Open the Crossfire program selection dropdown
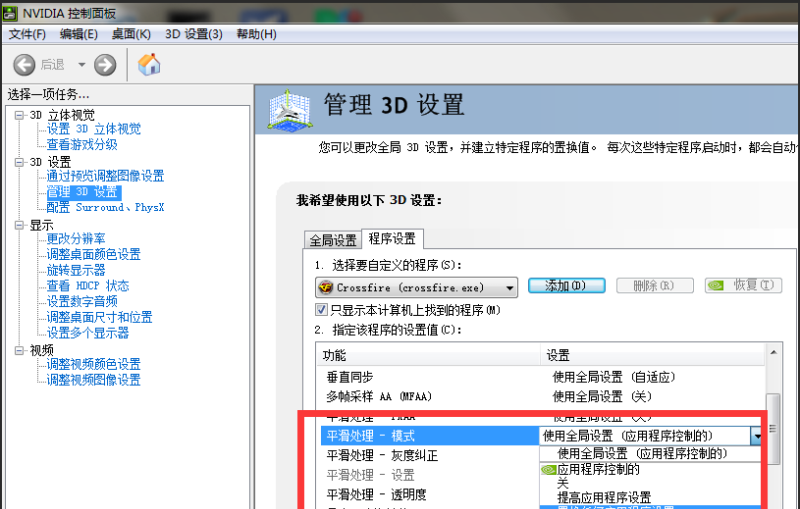Screen dimensions: 800x509 (x=416, y=288)
